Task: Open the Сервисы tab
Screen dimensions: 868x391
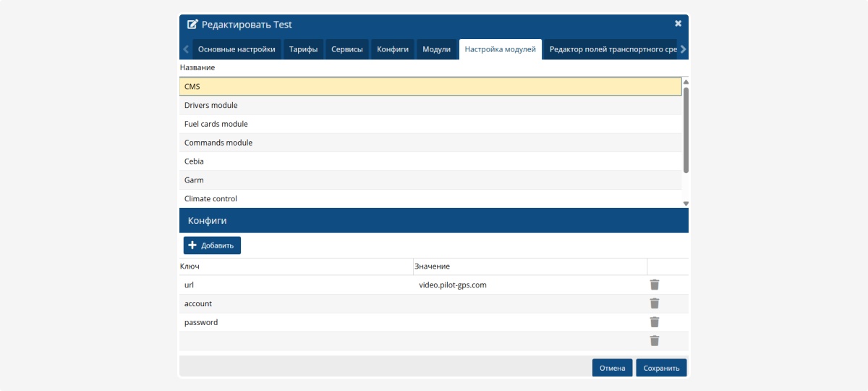Action: (347, 49)
